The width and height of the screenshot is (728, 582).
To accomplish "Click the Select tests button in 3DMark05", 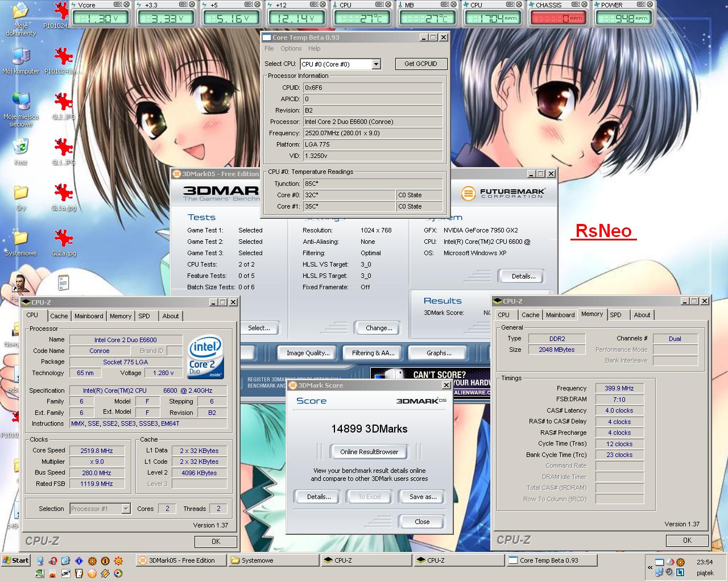I will coord(259,328).
